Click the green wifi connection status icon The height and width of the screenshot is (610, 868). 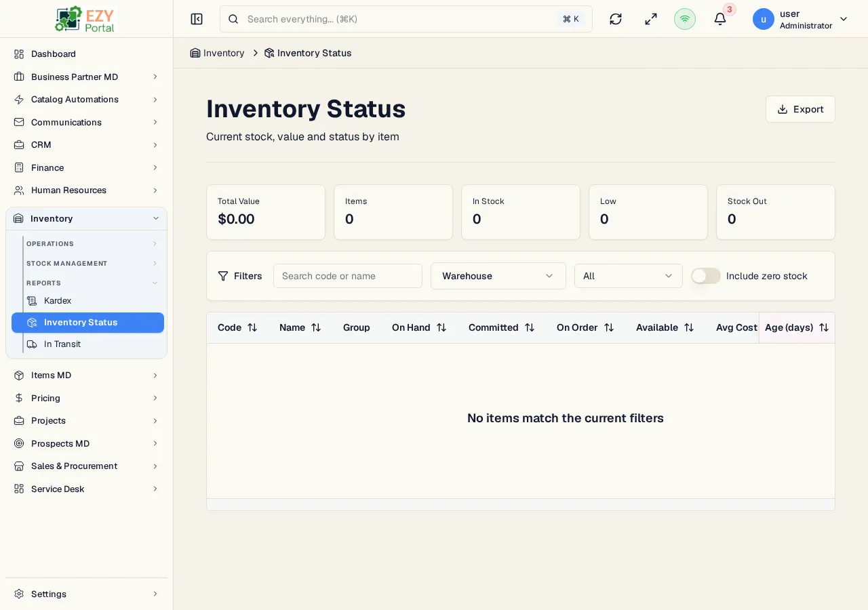pos(685,19)
